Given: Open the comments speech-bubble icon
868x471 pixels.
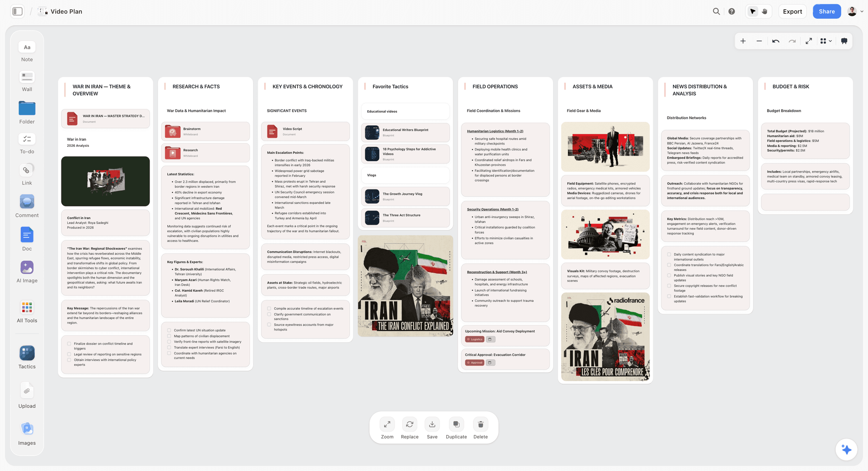Looking at the screenshot, I should point(844,41).
